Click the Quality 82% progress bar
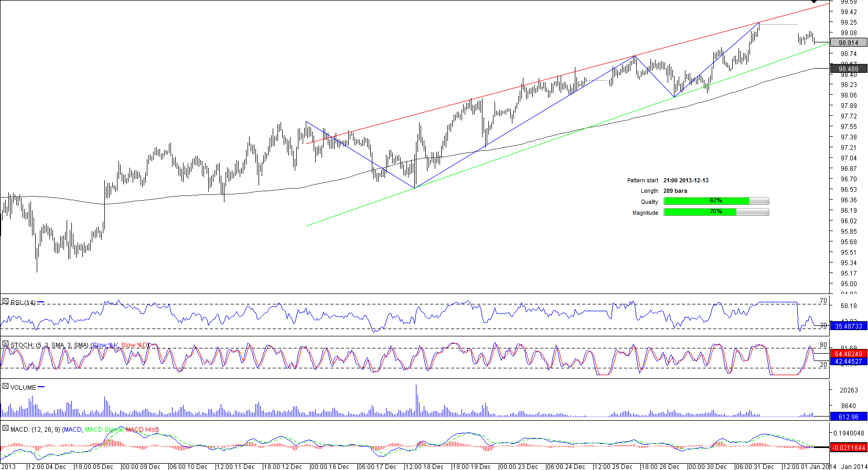This screenshot has height=470, width=868. coord(716,201)
